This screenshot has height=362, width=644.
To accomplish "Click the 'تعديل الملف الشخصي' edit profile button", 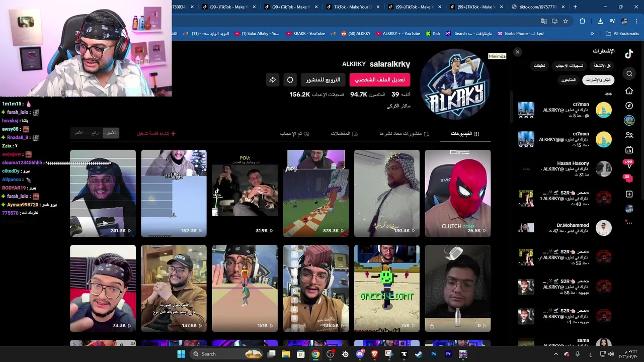I will coord(380,79).
